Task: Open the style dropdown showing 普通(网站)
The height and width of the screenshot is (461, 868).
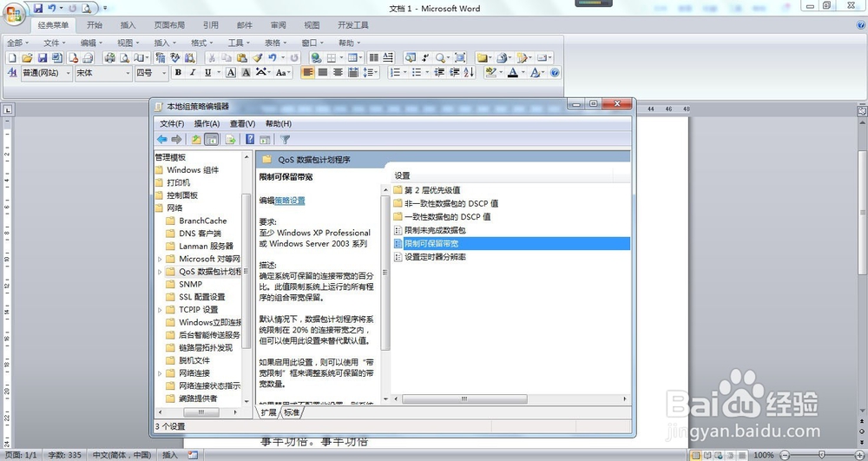Action: [x=47, y=73]
